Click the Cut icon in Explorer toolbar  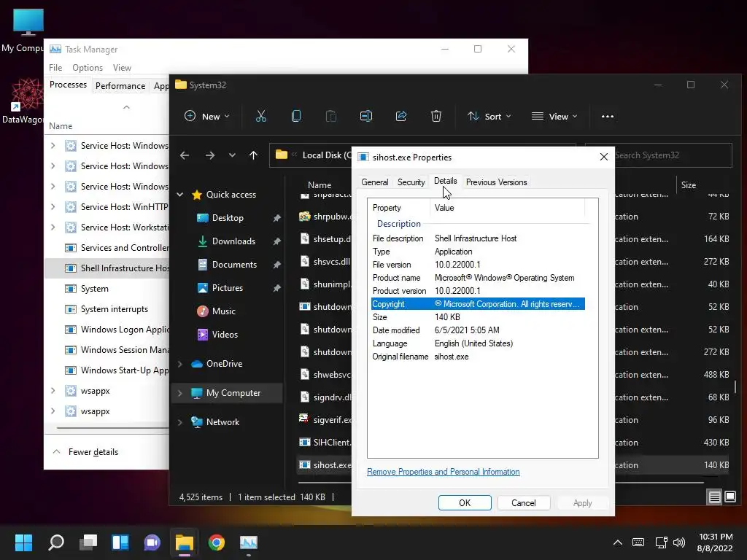pos(261,116)
